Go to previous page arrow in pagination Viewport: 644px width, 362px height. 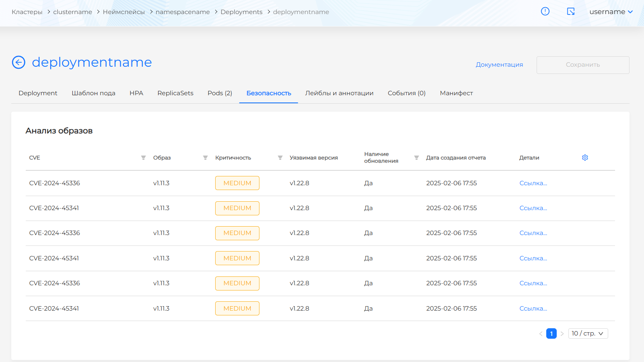click(x=541, y=333)
